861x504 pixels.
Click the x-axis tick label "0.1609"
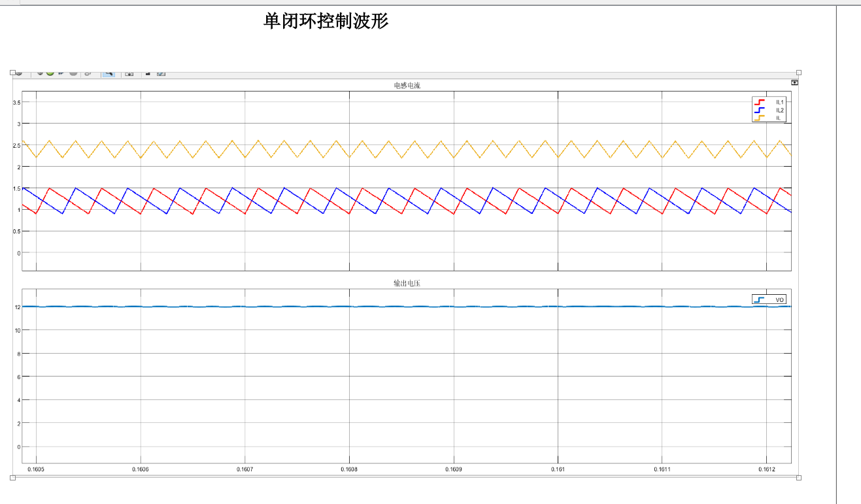[453, 469]
